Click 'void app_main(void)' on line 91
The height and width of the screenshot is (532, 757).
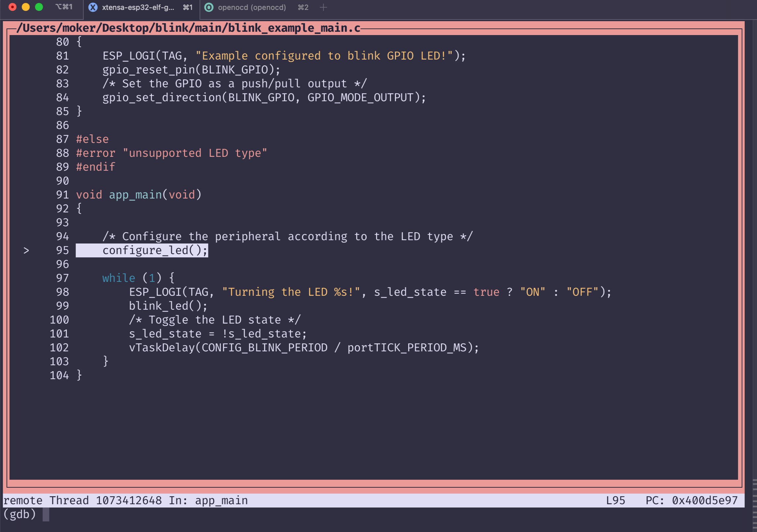coord(139,195)
